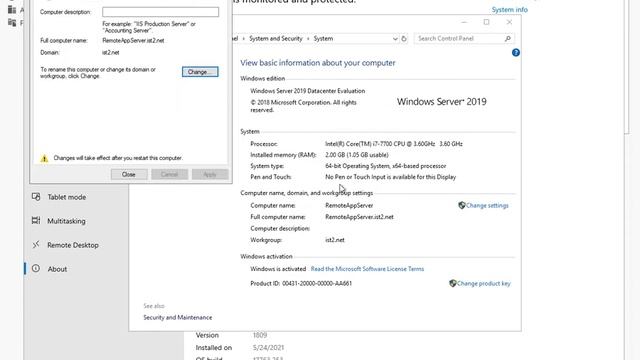
Task: Click Windows is activated text
Action: (278, 269)
